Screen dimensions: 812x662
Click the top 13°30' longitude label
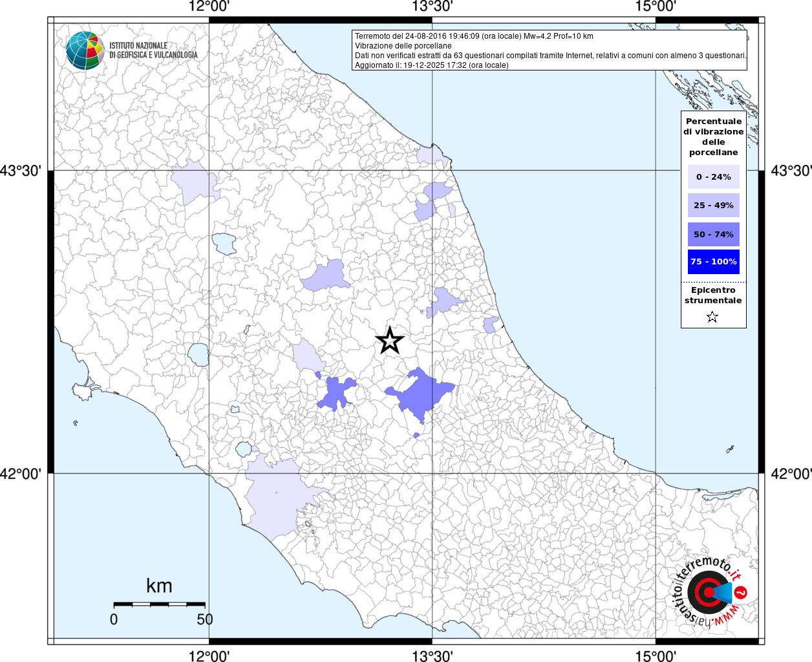click(x=432, y=7)
